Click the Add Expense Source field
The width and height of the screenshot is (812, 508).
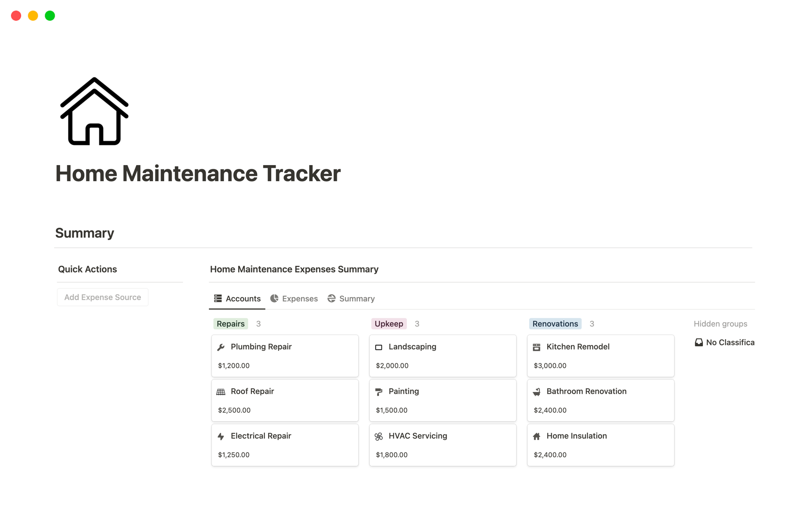[x=102, y=297]
